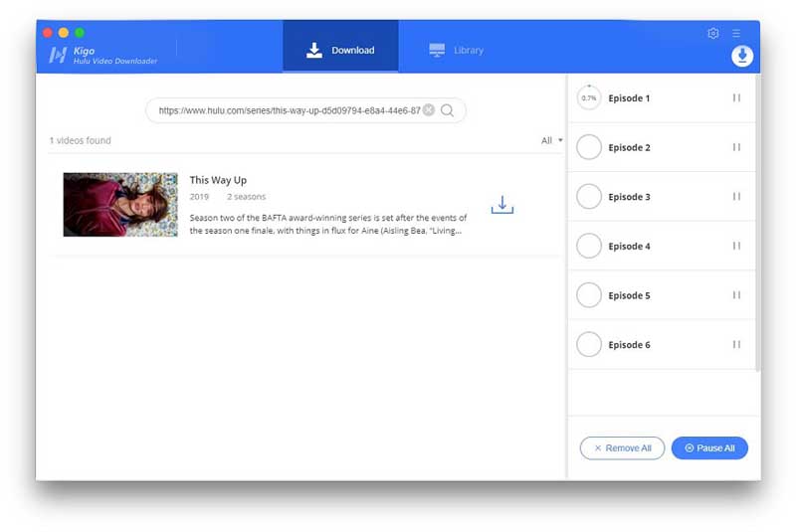
Task: Pause the Episode 1 download
Action: [736, 97]
